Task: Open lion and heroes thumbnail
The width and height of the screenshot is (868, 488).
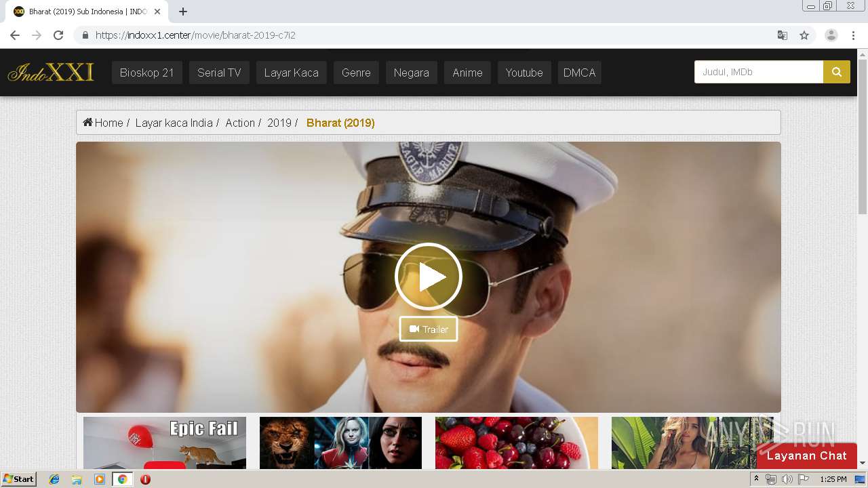Action: 340,443
